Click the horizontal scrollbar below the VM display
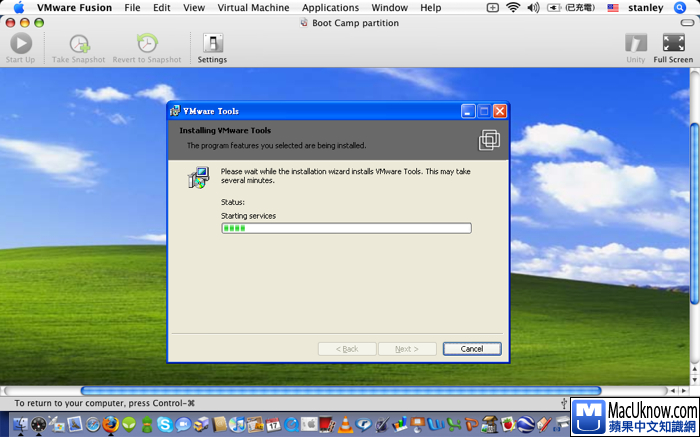This screenshot has height=437, width=700. tap(340, 390)
